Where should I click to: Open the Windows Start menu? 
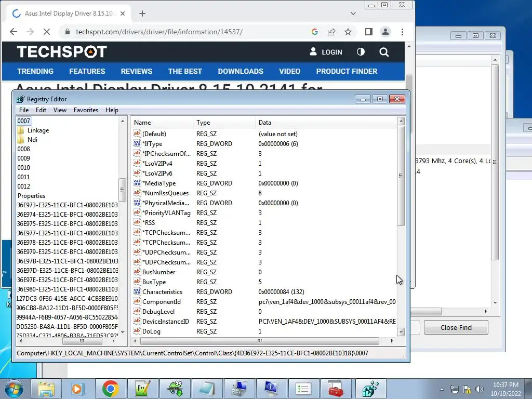(14, 389)
